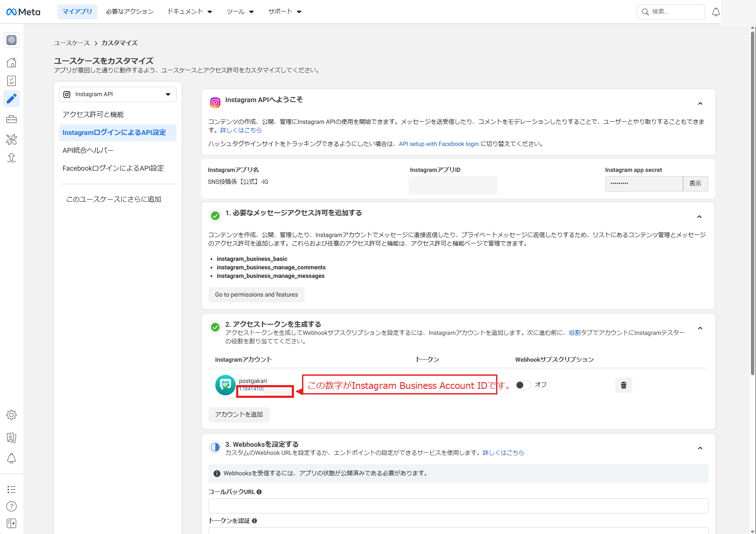Image resolution: width=756 pixels, height=534 pixels.
Task: Go to dashboard home icon in sidebar
Action: point(11,63)
